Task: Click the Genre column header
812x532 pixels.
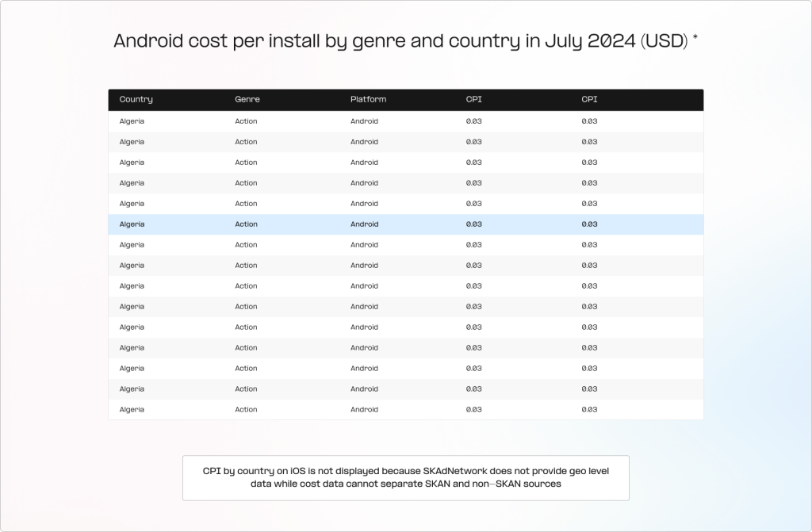Action: tap(247, 100)
